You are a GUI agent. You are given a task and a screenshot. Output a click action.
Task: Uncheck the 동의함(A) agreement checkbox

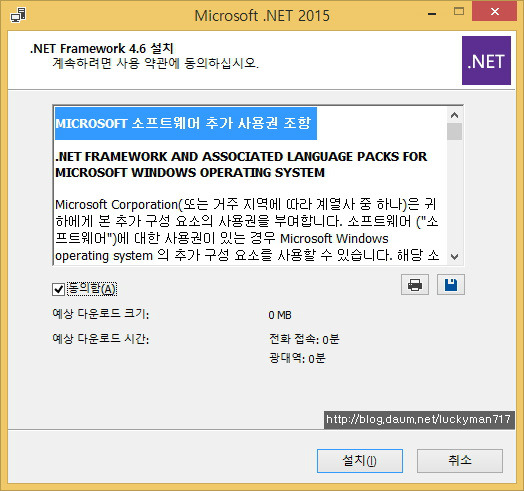tap(58, 289)
